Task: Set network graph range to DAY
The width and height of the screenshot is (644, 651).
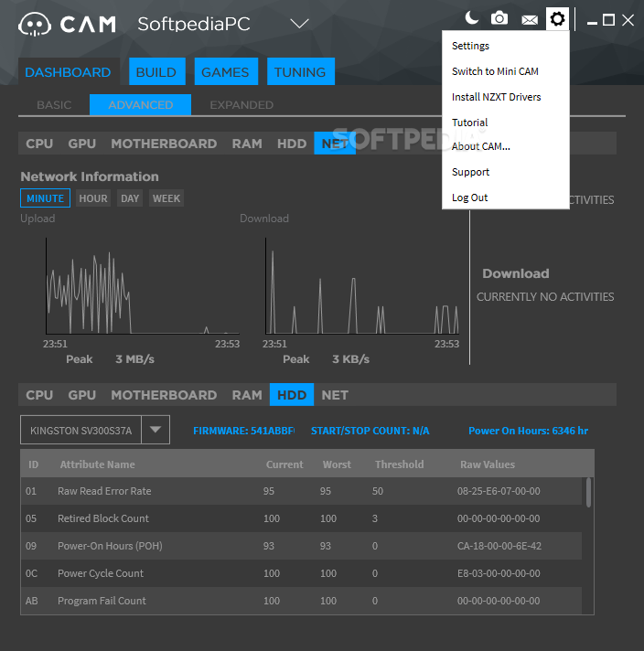Action: click(130, 198)
